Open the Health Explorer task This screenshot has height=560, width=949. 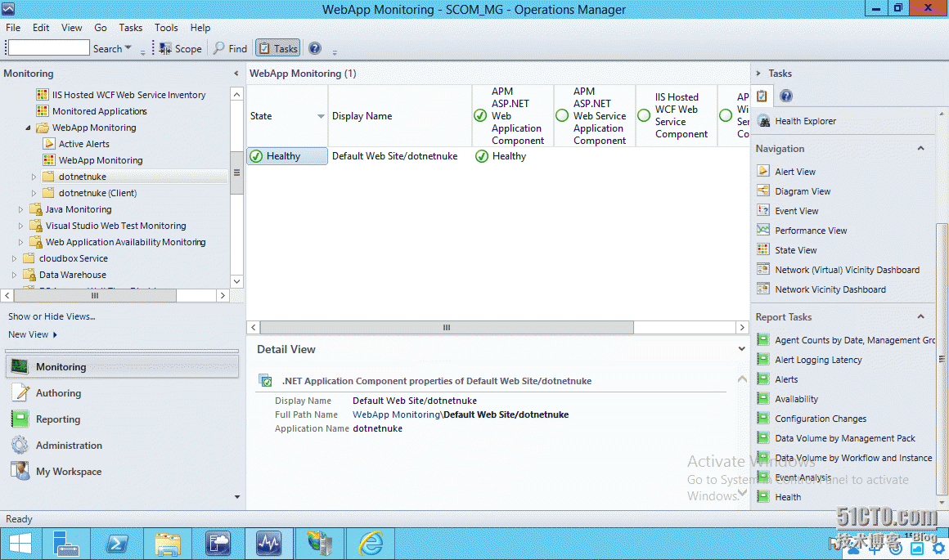(805, 121)
